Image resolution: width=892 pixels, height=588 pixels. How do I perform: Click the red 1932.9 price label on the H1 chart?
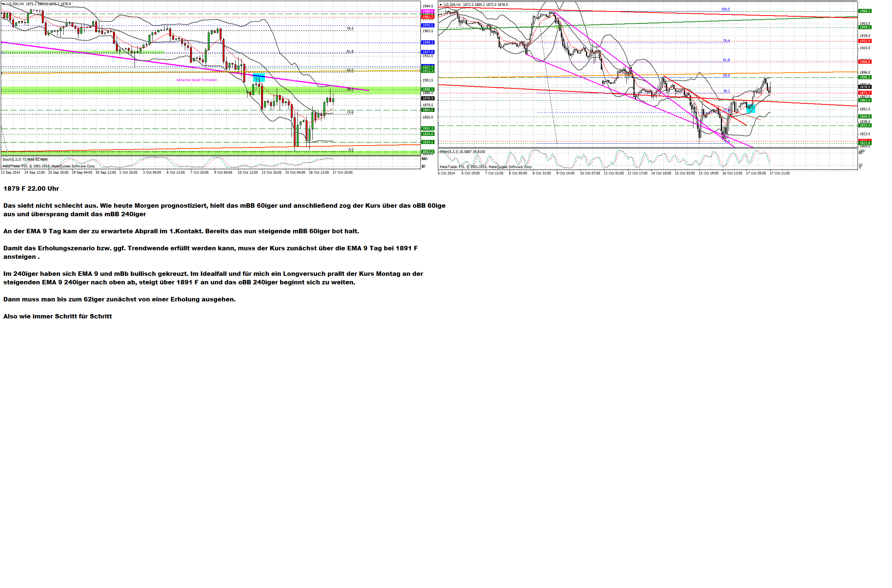865,41
